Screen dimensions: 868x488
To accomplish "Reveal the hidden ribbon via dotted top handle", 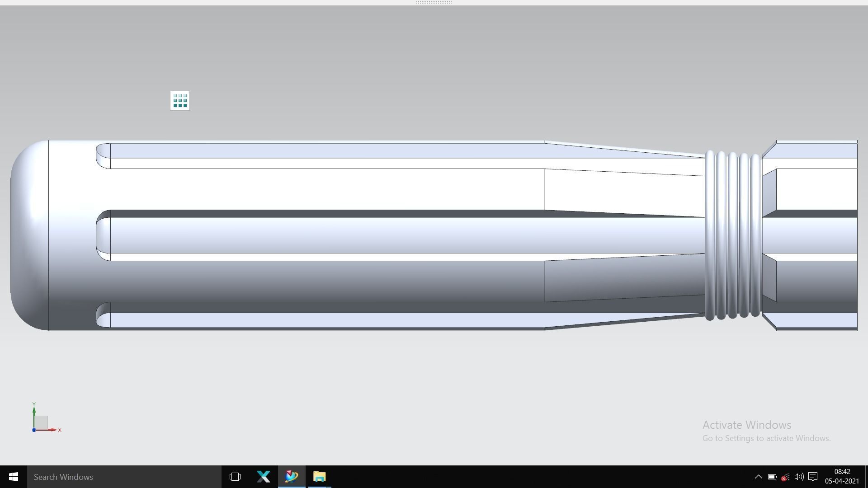I will coord(433,2).
